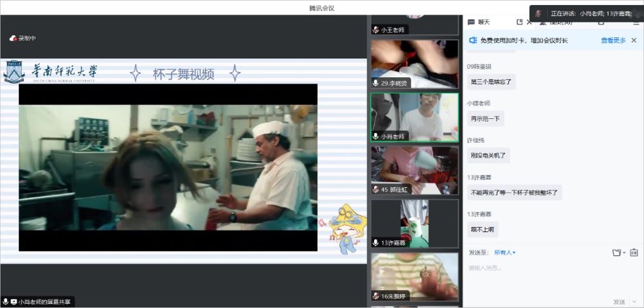644x308 pixels.
Task: Click the recording status cloud icon
Action: [x=13, y=39]
